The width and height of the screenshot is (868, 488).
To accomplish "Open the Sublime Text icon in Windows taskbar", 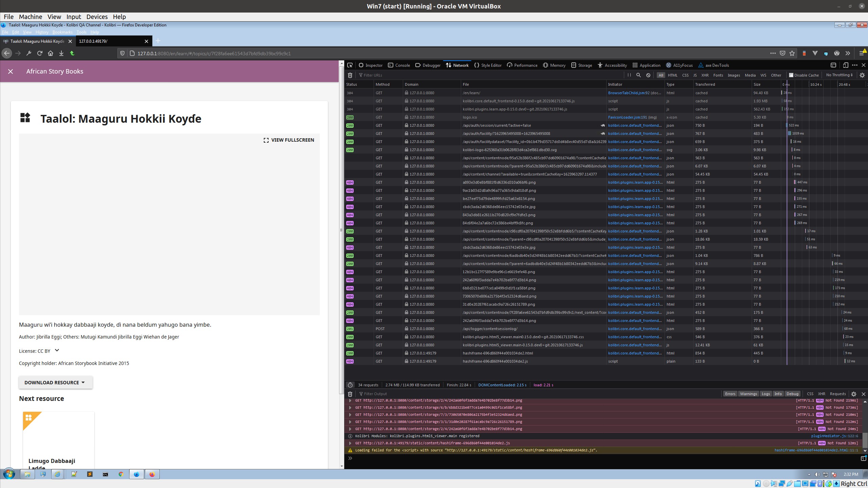I will (x=90, y=474).
